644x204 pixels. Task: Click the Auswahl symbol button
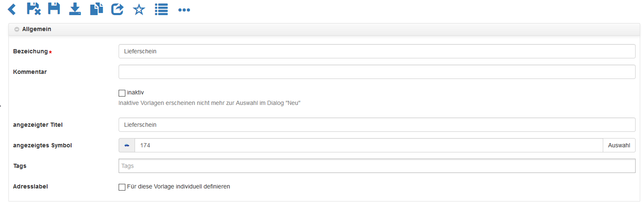pos(619,145)
